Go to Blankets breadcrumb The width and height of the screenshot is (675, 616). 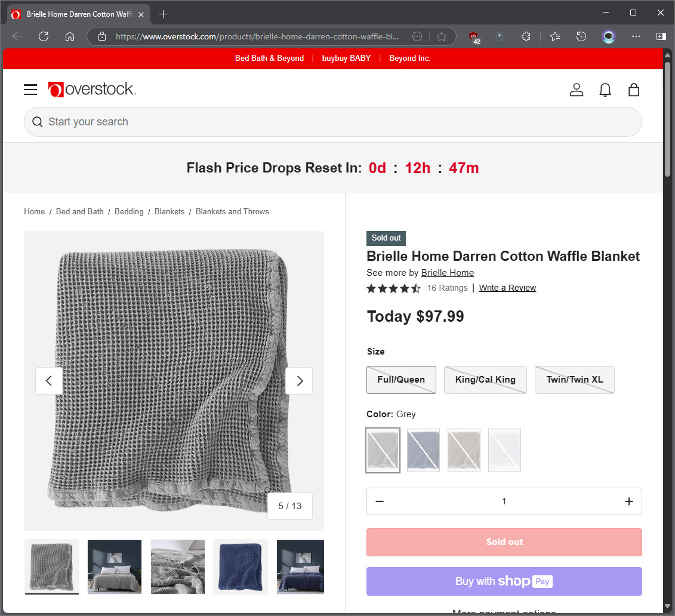click(x=169, y=211)
